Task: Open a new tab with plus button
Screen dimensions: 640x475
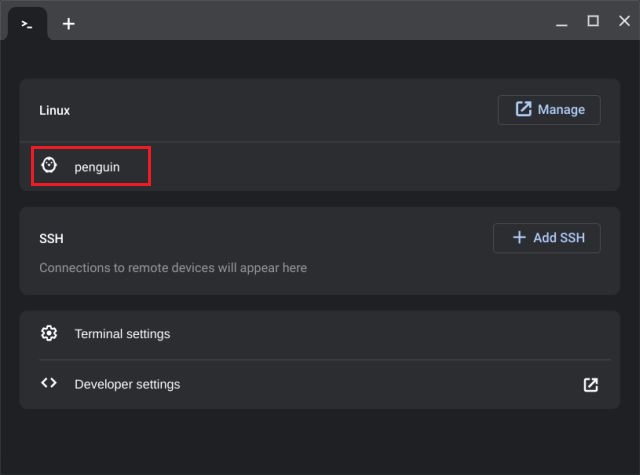Action: 68,23
